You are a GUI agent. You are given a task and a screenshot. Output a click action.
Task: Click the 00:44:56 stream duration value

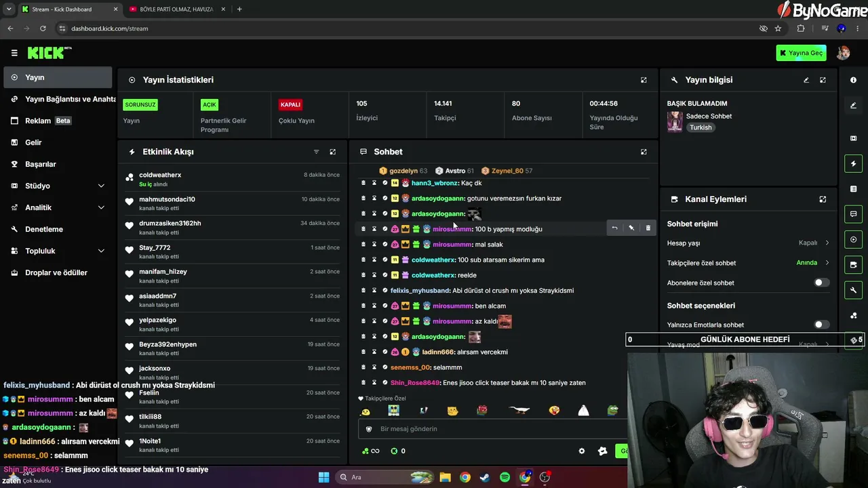coord(604,104)
